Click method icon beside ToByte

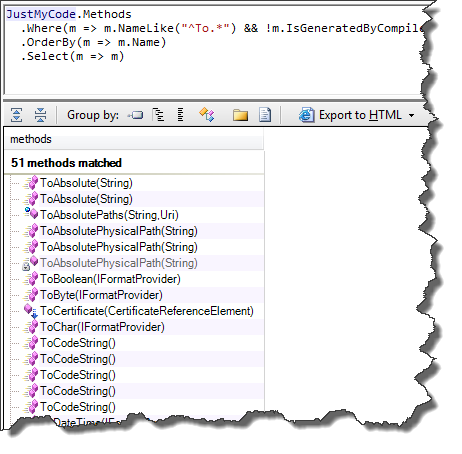(31, 295)
